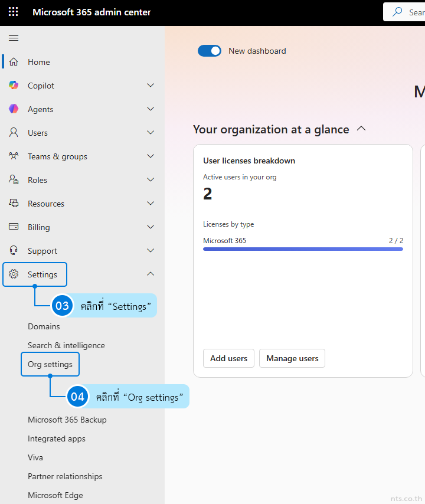Screen dimensions: 425x504
Task: Go to Home in sidebar
Action: [39, 62]
